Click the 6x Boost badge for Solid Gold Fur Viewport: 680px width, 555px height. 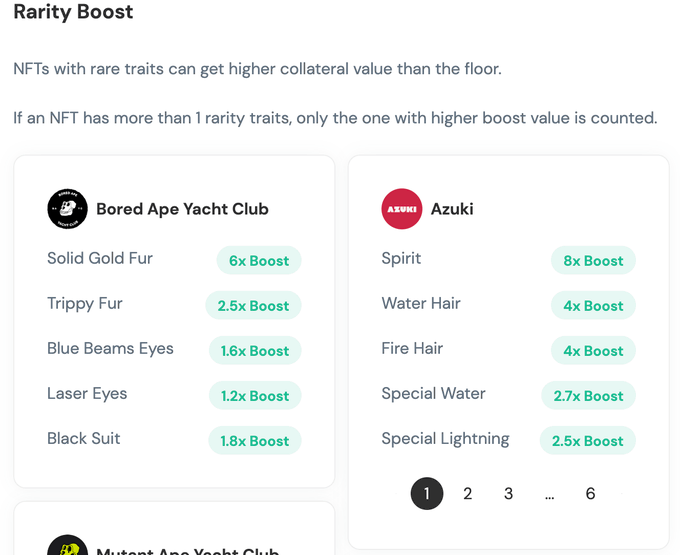click(x=259, y=261)
